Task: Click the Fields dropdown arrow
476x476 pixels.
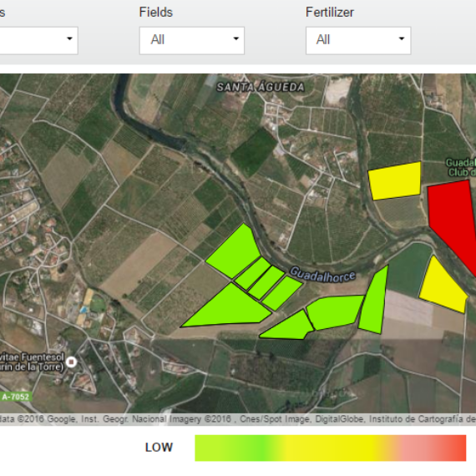Action: click(x=235, y=38)
